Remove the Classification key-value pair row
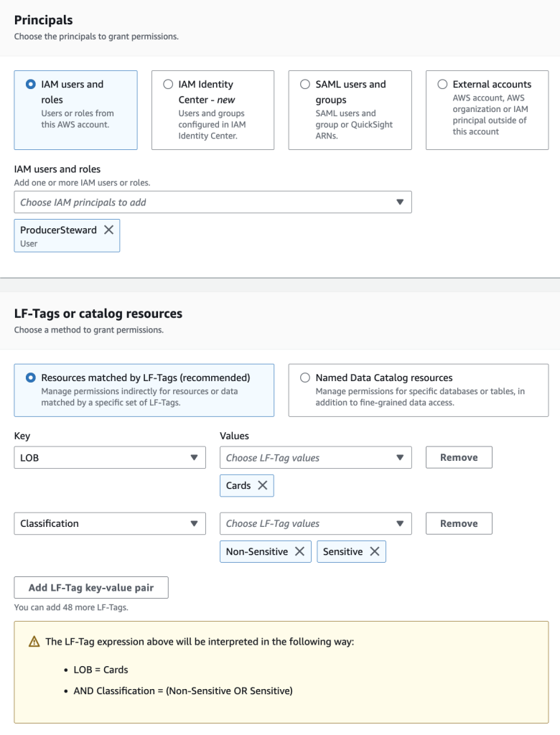The height and width of the screenshot is (735, 560). point(459,523)
